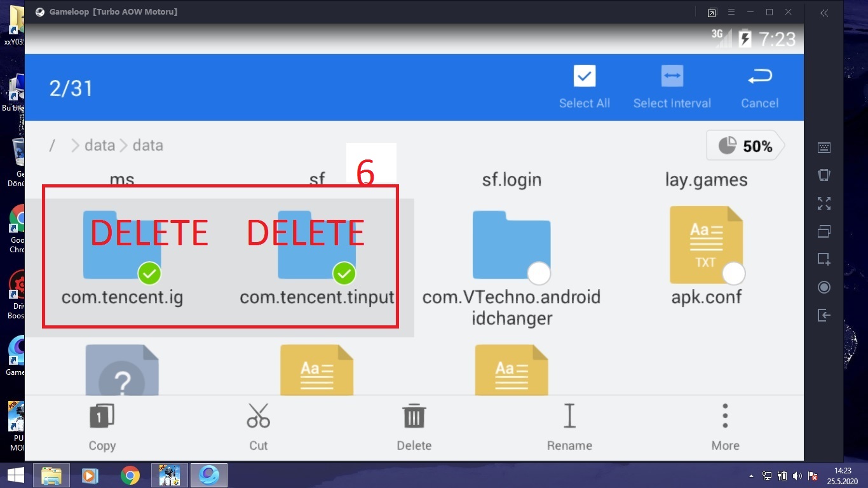Screen dimensions: 868x488
Task: Check the com.VTechno.androididchanger selection circle
Action: 539,274
